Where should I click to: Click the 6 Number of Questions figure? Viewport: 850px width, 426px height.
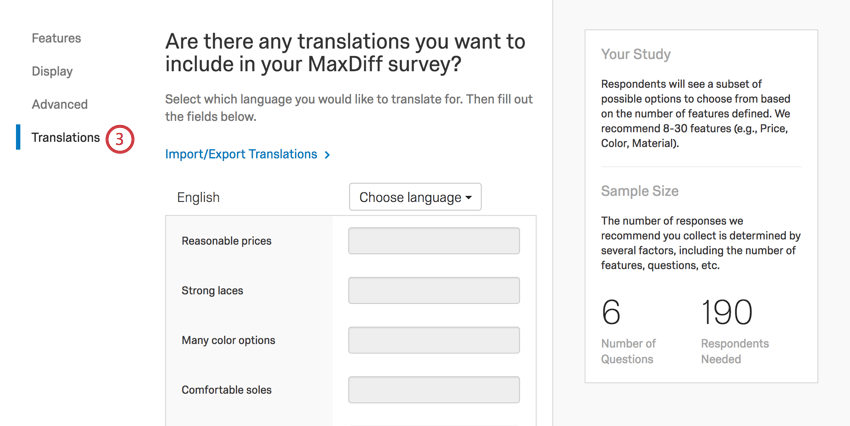611,312
